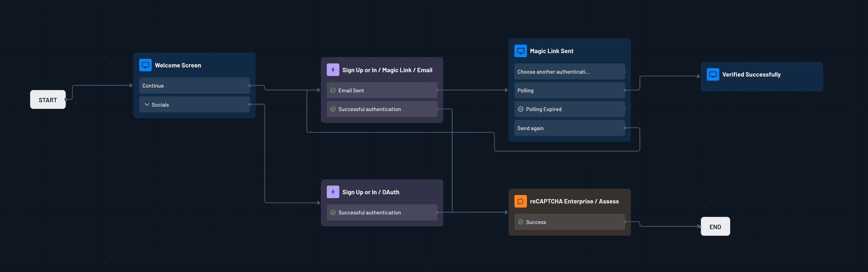Click the Choose another authentication row
Viewport: 868px width, 272px height.
569,72
